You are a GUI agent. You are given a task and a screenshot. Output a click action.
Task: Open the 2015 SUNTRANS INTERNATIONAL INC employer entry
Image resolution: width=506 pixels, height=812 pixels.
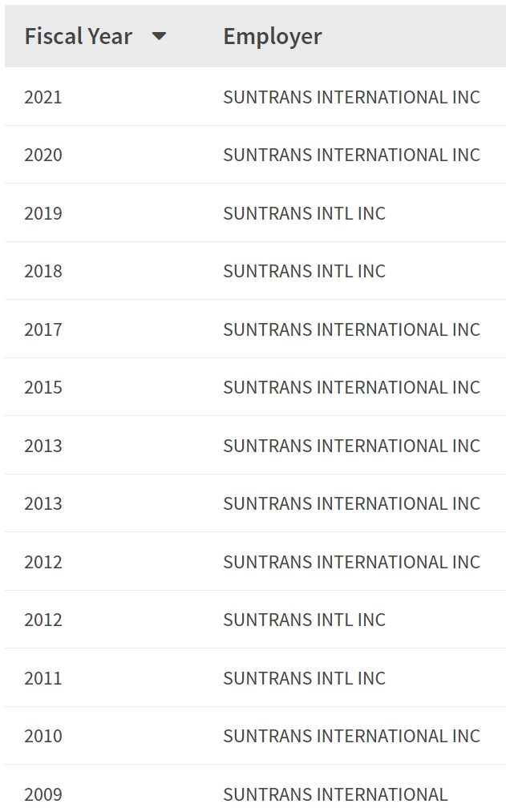[352, 387]
